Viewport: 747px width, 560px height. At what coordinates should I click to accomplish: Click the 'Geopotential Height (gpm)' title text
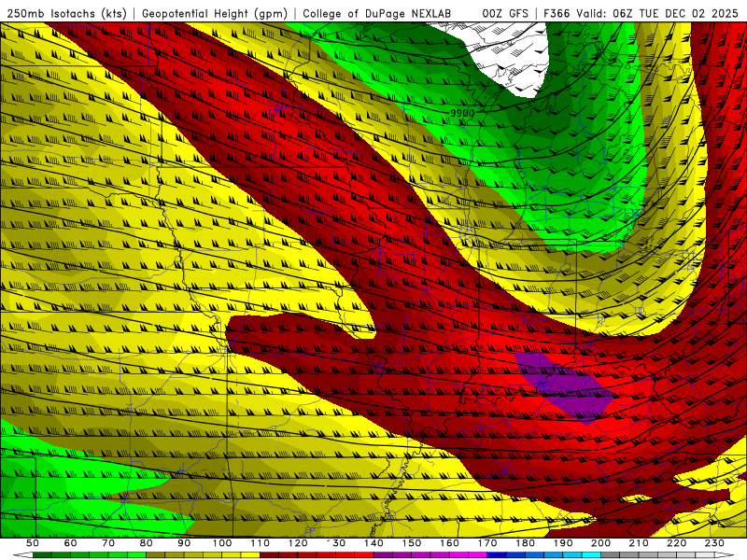215,13
